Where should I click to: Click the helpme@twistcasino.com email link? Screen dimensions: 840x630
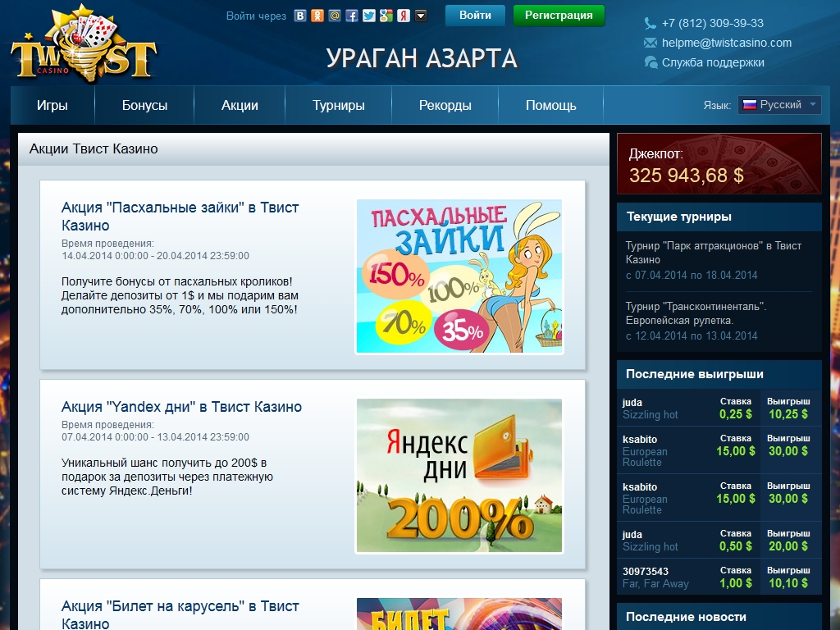[x=727, y=43]
